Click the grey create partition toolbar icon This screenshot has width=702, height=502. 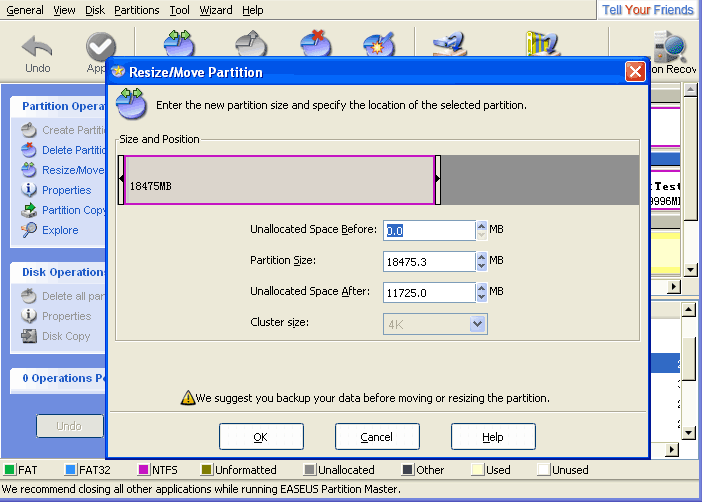[251, 43]
